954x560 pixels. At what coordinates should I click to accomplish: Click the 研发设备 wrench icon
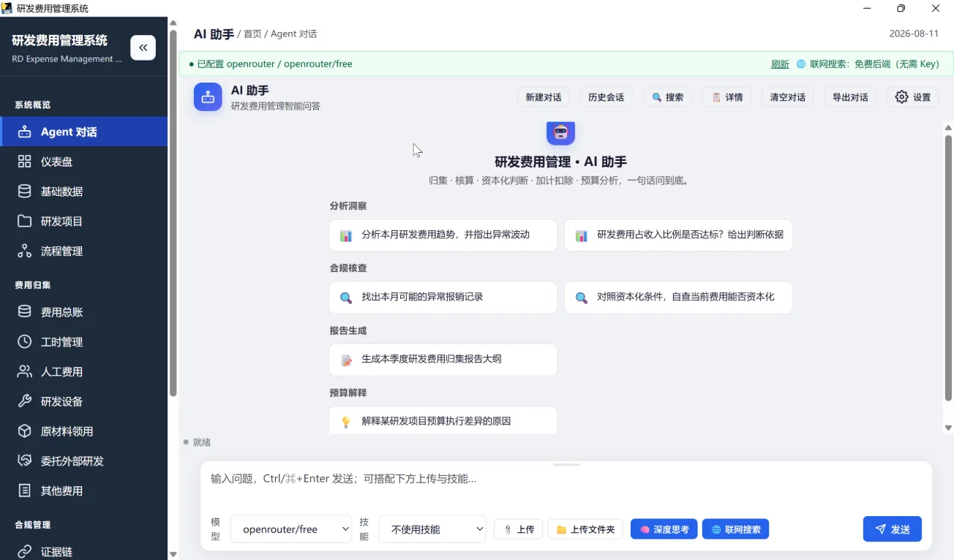25,401
